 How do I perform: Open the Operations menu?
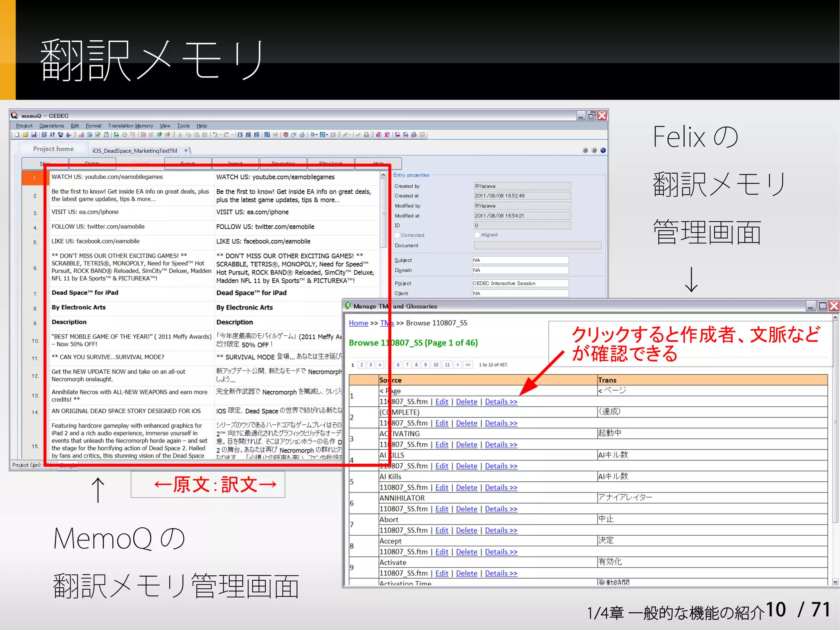pos(52,126)
